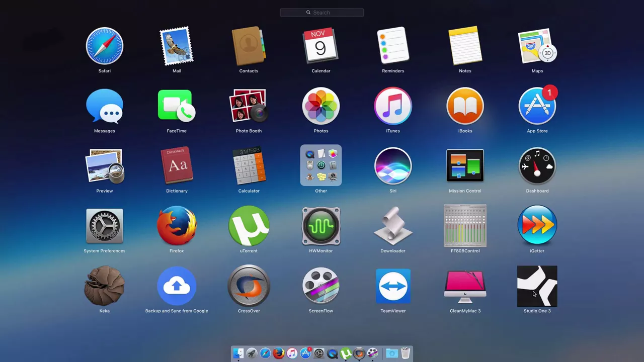The image size is (644, 362).
Task: Open Backup and Sync from Google
Action: (x=177, y=286)
